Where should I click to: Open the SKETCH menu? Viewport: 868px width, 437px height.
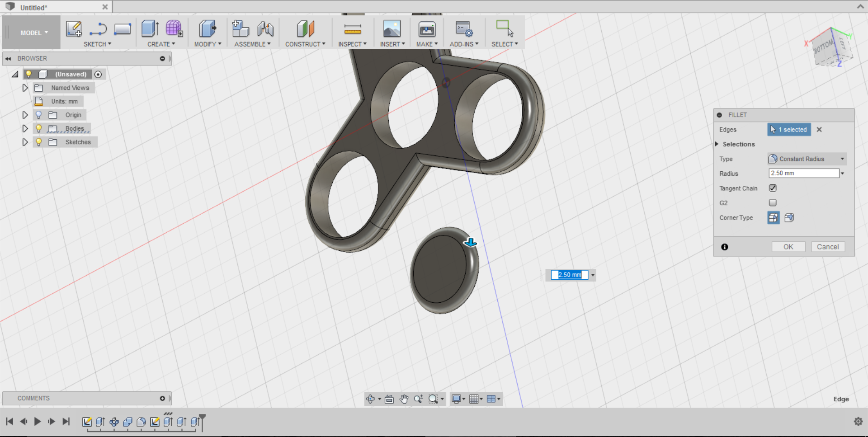97,44
